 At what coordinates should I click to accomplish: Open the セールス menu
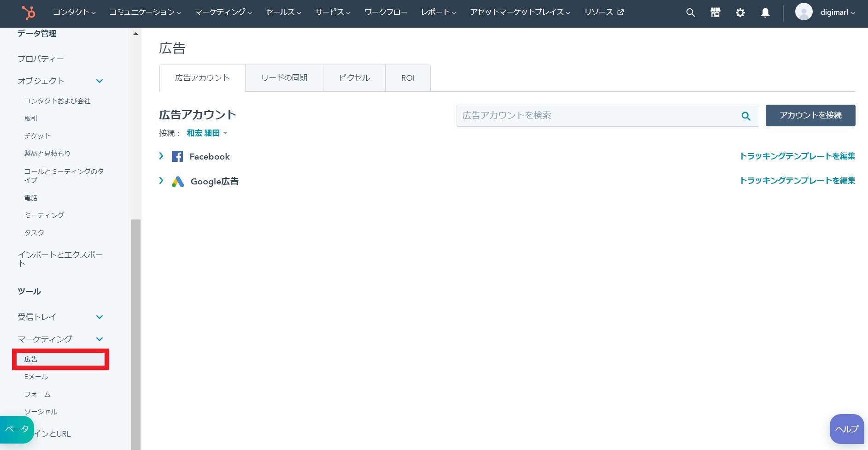(x=283, y=12)
